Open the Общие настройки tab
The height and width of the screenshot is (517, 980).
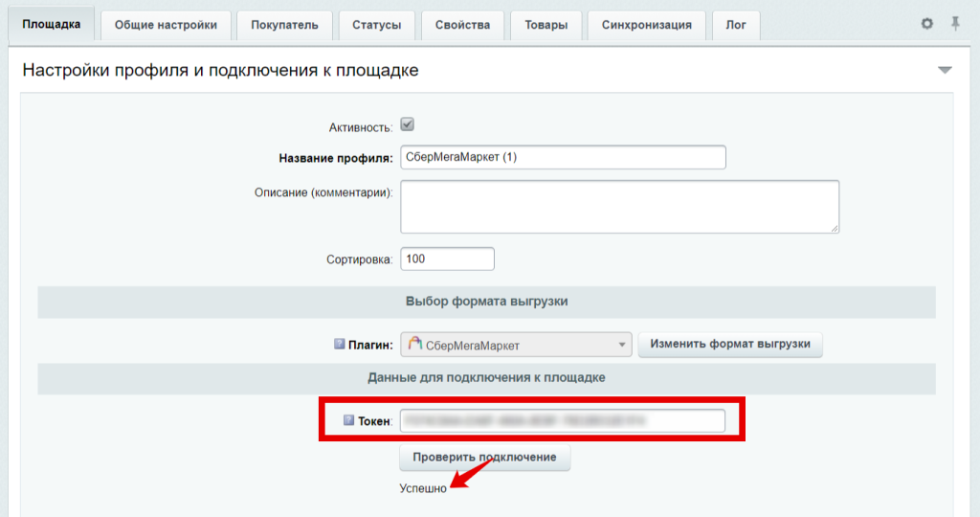pyautogui.click(x=166, y=25)
